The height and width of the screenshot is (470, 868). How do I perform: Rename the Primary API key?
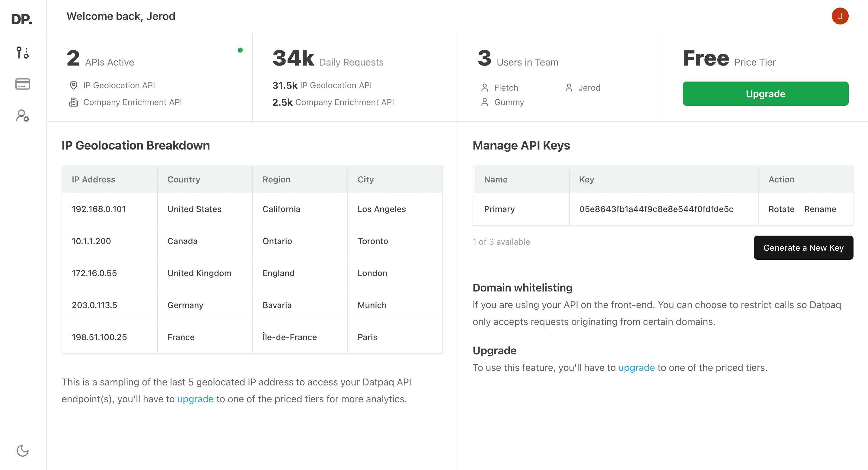pyautogui.click(x=820, y=209)
